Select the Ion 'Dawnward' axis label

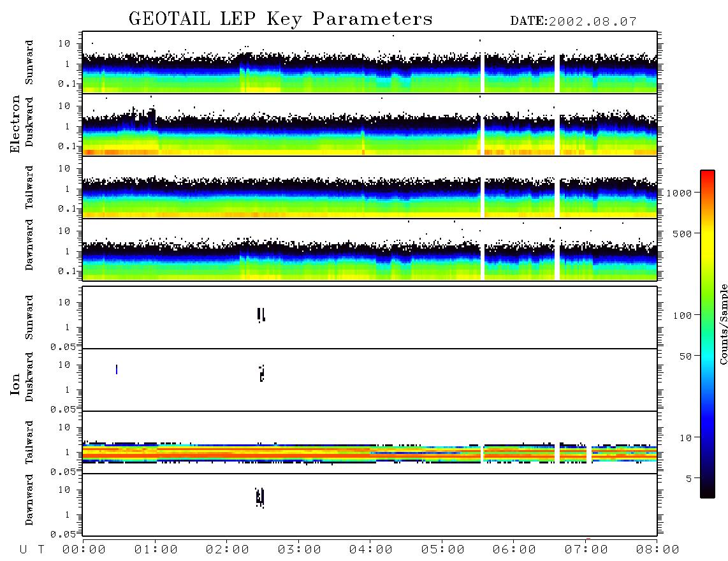[29, 500]
